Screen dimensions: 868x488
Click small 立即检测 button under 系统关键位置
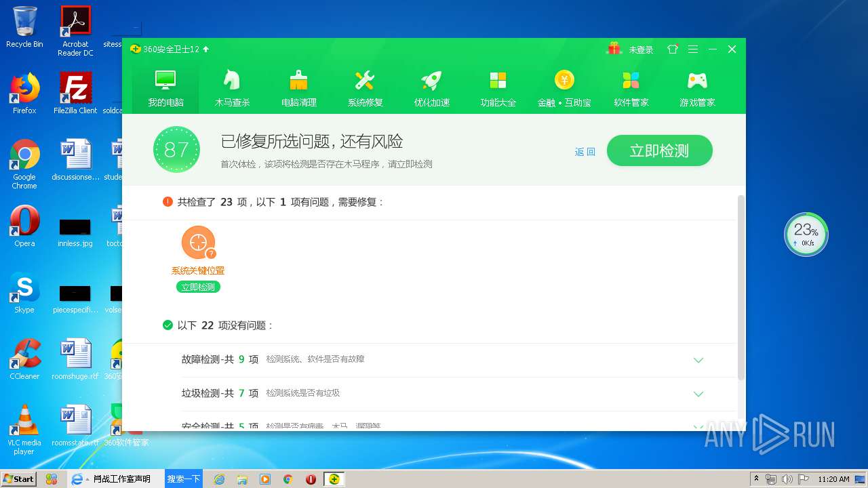point(198,287)
